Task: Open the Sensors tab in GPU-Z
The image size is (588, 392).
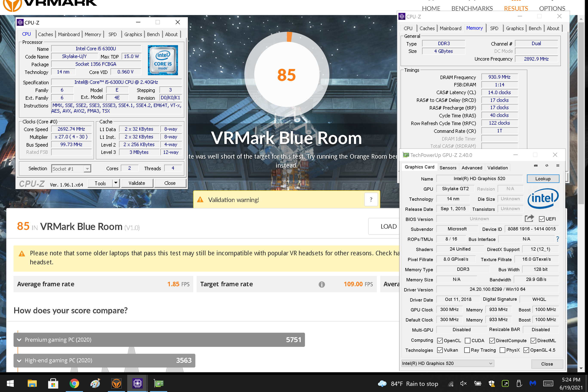Action: [448, 168]
